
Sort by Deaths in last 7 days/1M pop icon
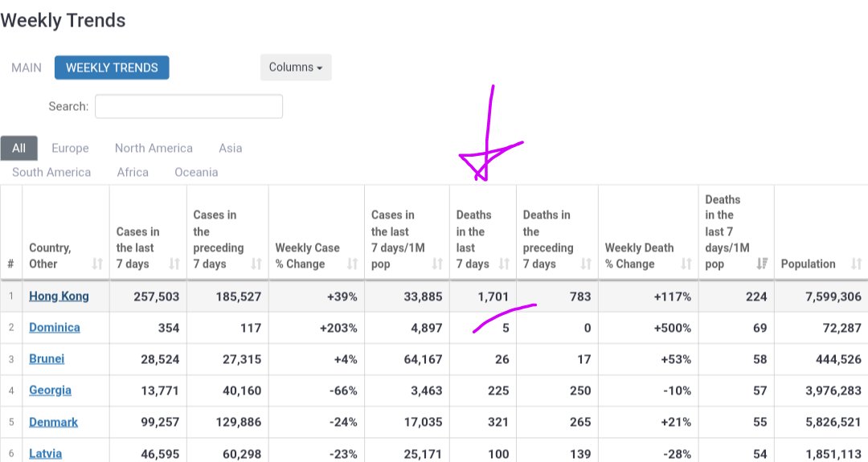point(762,264)
